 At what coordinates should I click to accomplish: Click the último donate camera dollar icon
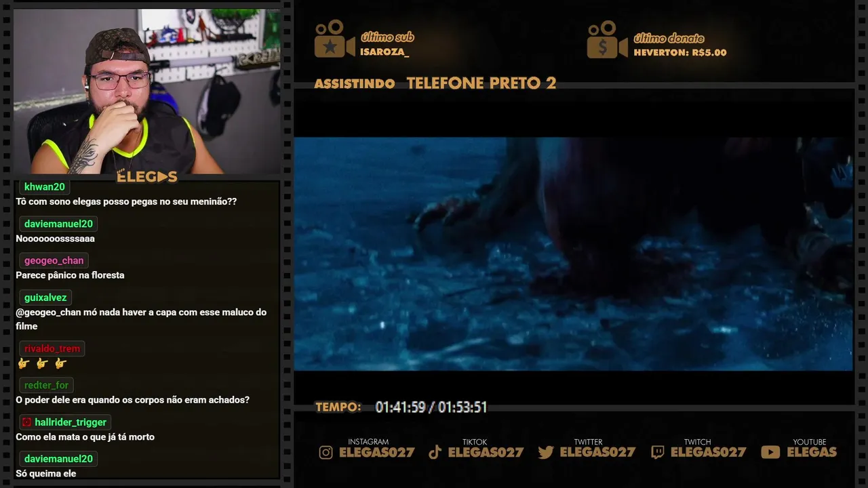tap(607, 39)
